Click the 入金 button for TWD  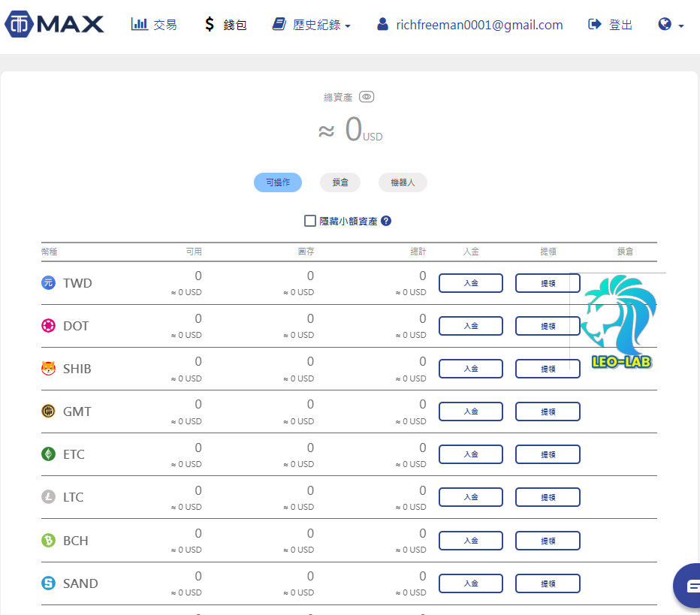pyautogui.click(x=471, y=283)
